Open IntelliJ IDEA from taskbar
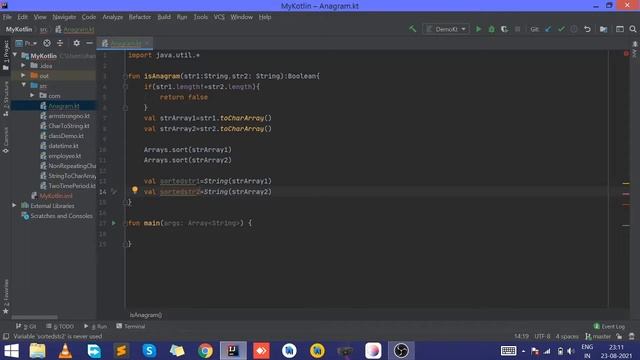 click(x=233, y=351)
